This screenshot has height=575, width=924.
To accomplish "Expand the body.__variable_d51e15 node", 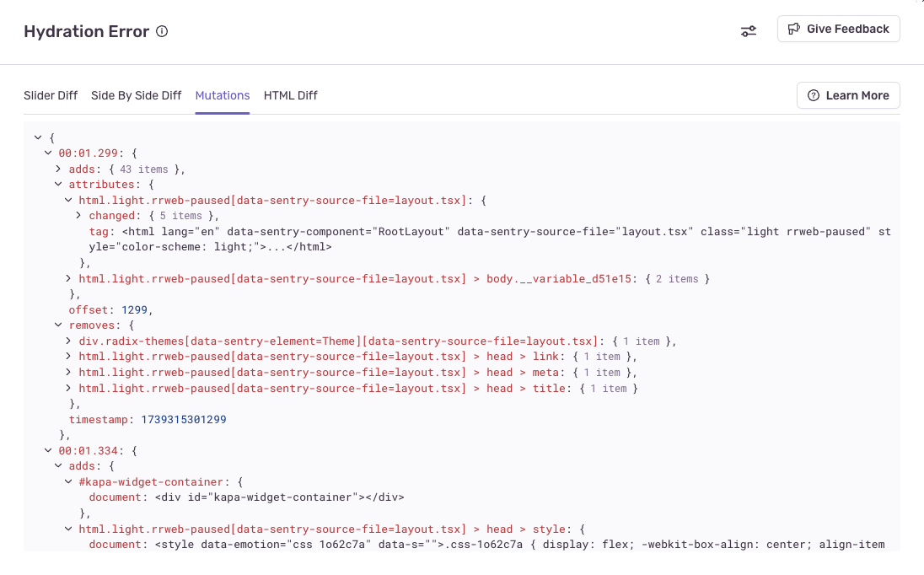I will 69,278.
